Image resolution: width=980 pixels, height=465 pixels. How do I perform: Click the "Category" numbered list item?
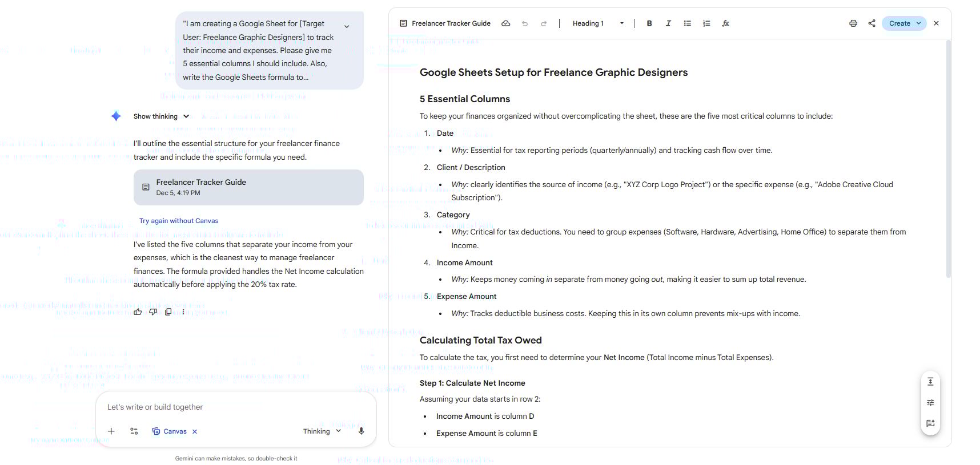coord(453,215)
